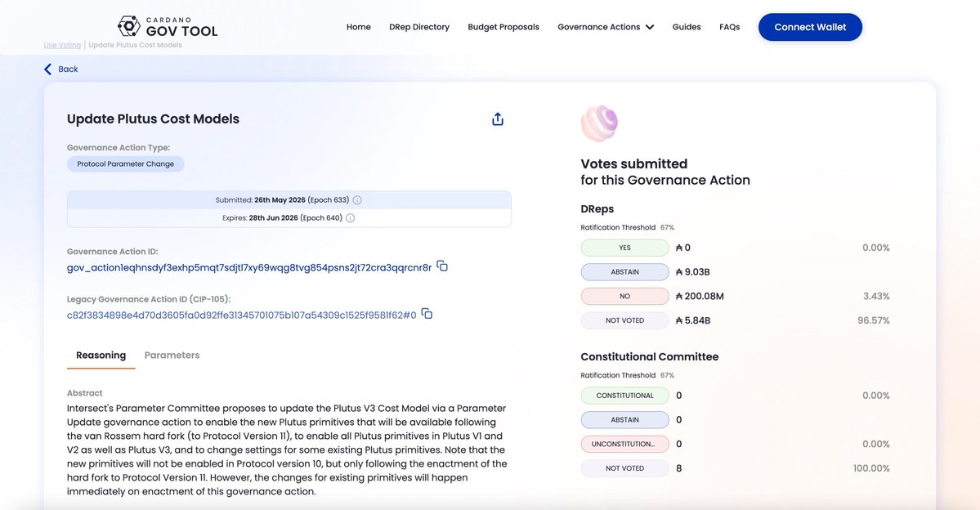Click the DReps ABSTAIN vote pill
Viewport: 980px width, 510px height.
click(x=625, y=272)
